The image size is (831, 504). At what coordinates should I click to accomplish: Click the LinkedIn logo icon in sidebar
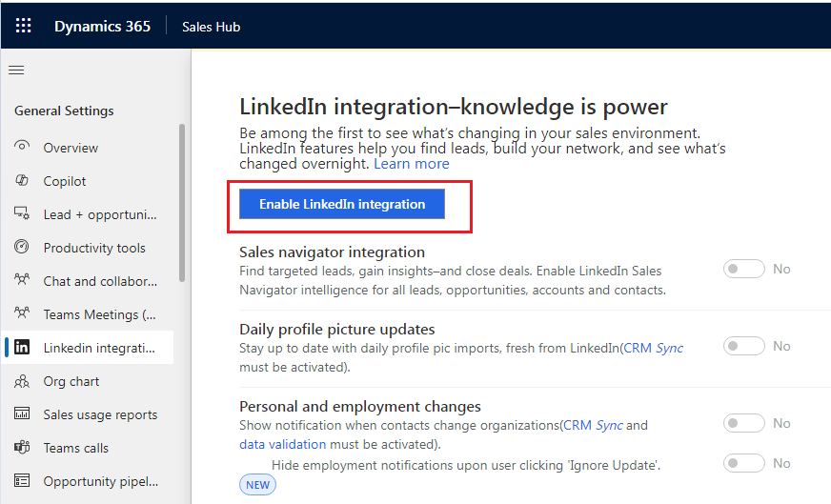(22, 347)
